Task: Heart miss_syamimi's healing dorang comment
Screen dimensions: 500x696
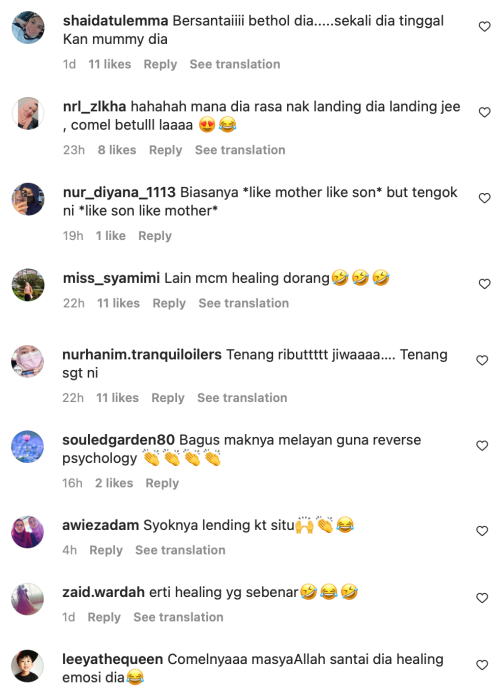Action: pyautogui.click(x=484, y=284)
